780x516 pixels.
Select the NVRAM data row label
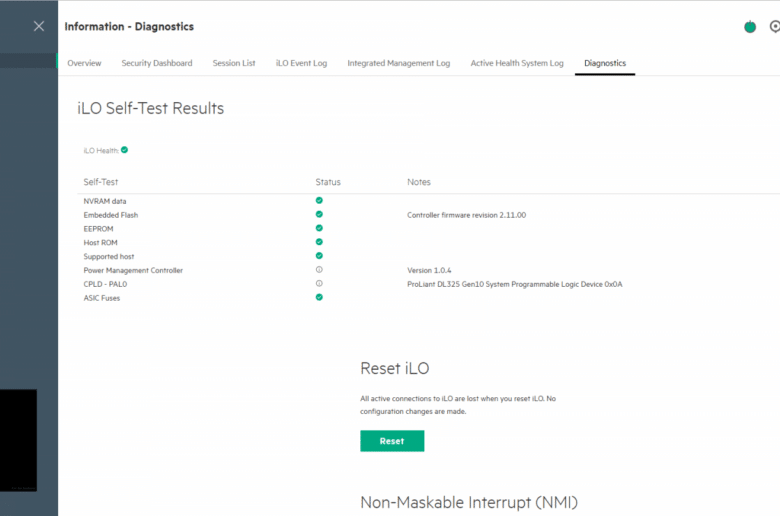point(105,201)
